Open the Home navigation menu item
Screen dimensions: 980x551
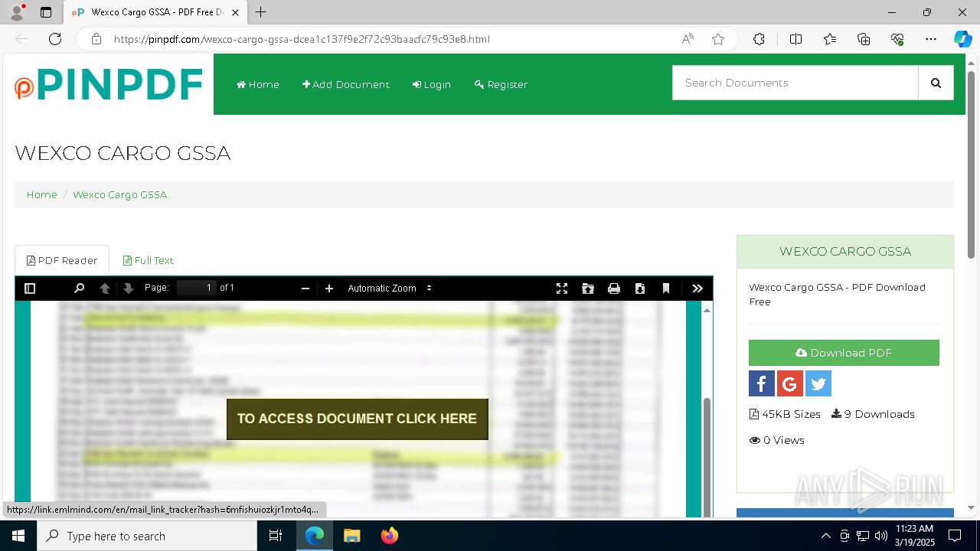pos(258,84)
